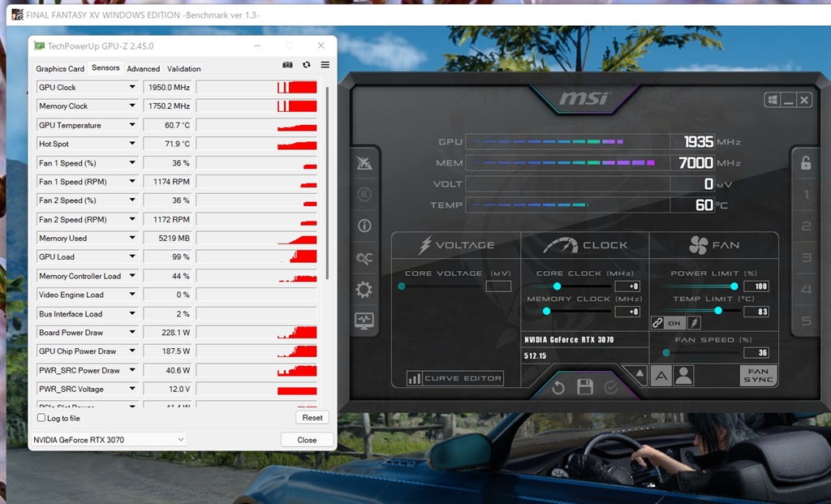The width and height of the screenshot is (831, 504).
Task: Open the Hot Spot sensor dropdown
Action: 132,144
